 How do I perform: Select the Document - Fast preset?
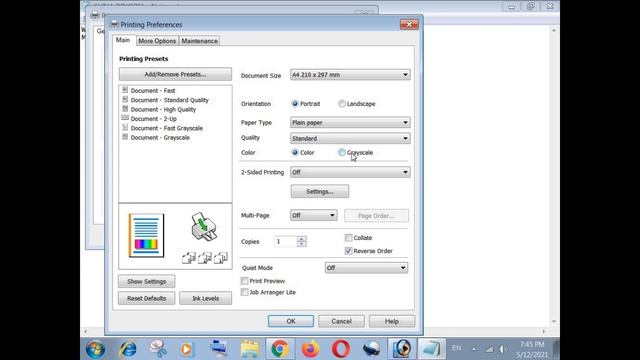153,91
